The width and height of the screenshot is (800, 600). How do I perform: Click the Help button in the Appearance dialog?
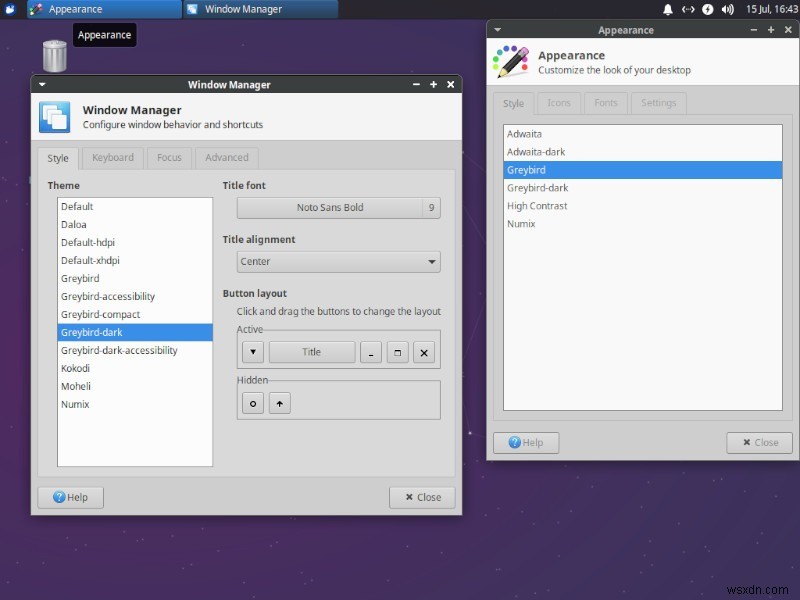coord(526,442)
